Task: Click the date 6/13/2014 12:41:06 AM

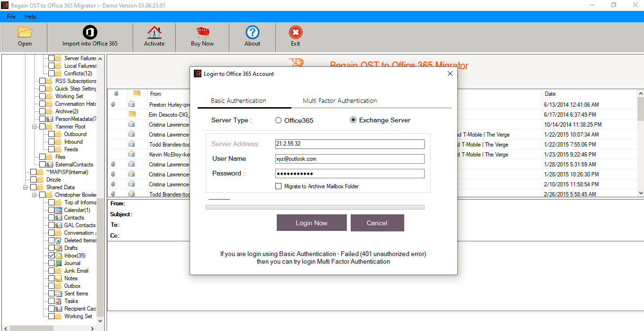Action: pos(571,104)
